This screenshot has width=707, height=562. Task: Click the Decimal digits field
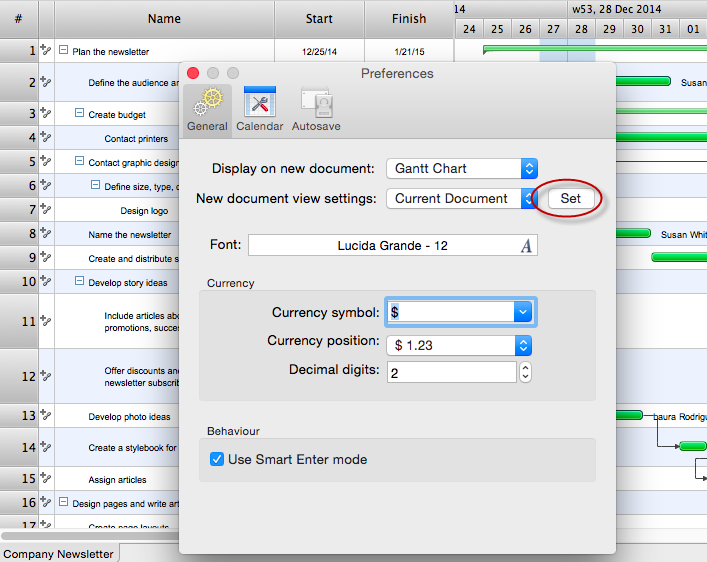pos(451,373)
